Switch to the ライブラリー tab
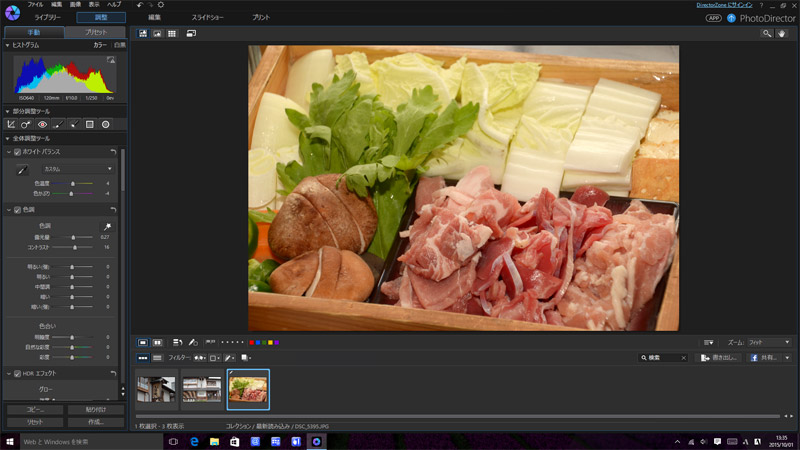Image resolution: width=800 pixels, height=450 pixels. point(47,18)
